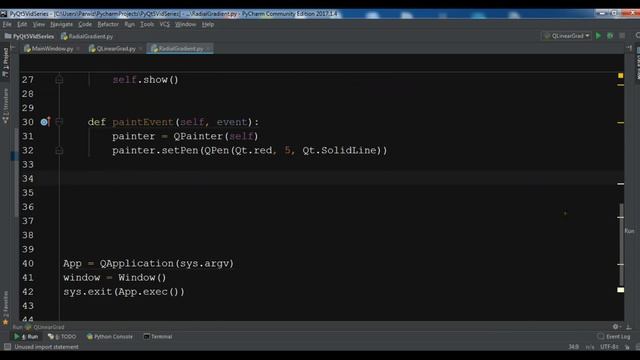Run the QLinearGrad configuration with green play
640x360 pixels.
pos(598,36)
